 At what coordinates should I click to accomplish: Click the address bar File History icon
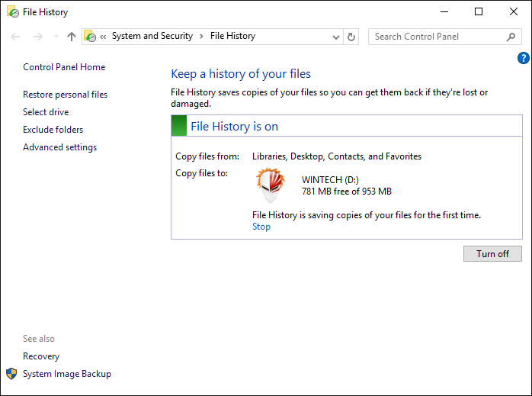point(90,37)
